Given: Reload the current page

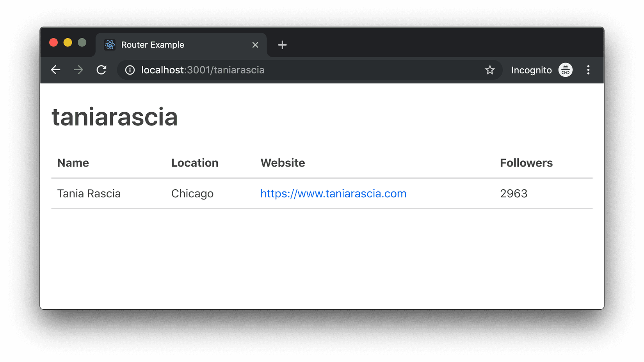Looking at the screenshot, I should [101, 70].
